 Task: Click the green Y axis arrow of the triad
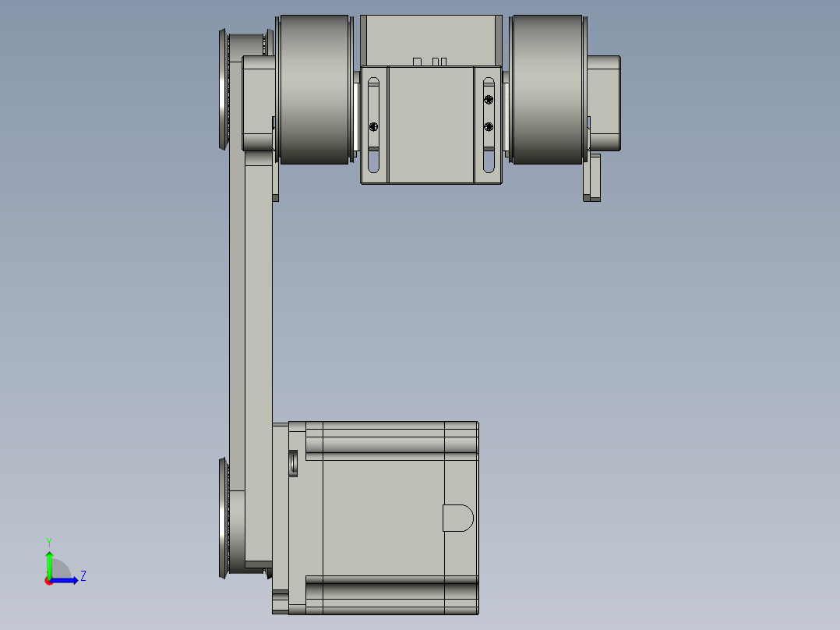pos(49,564)
